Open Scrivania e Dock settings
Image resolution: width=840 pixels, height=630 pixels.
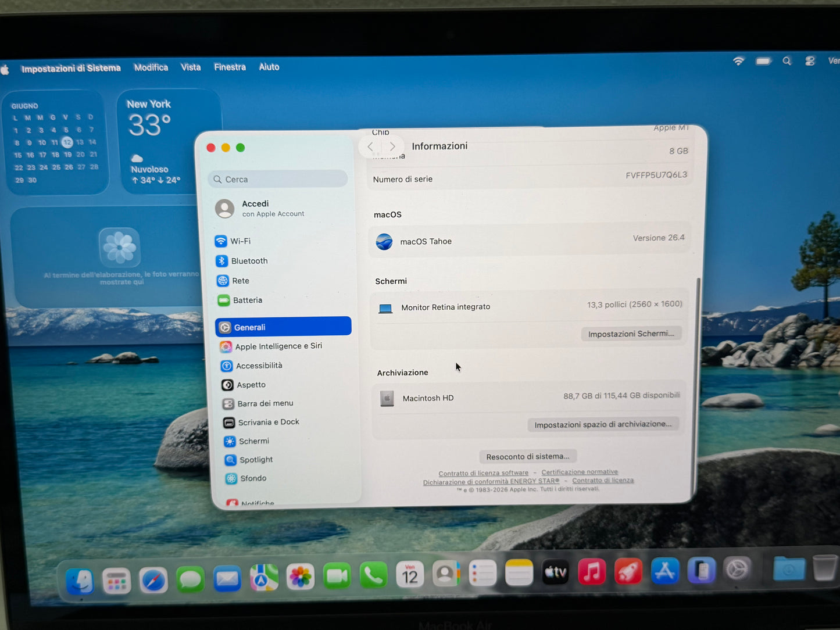tap(262, 422)
